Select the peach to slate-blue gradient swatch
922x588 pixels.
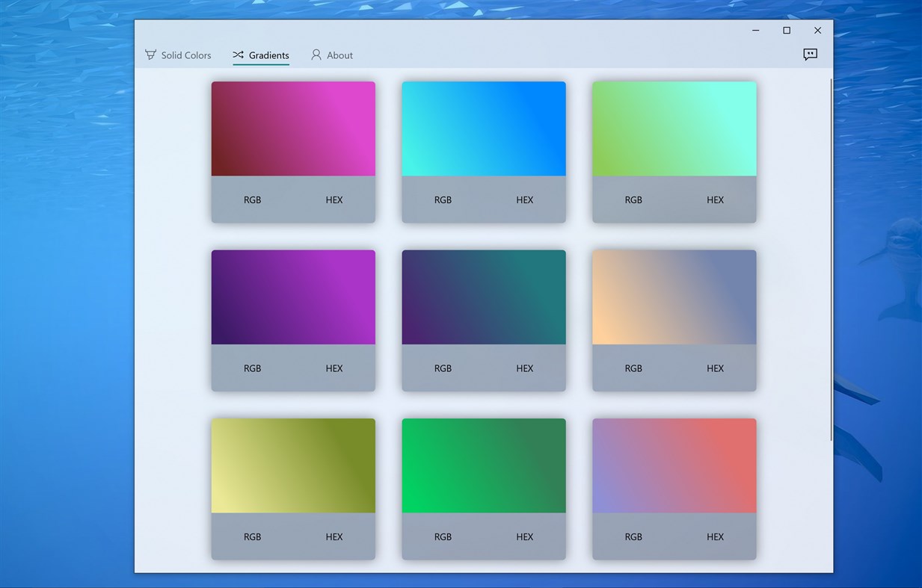point(674,297)
